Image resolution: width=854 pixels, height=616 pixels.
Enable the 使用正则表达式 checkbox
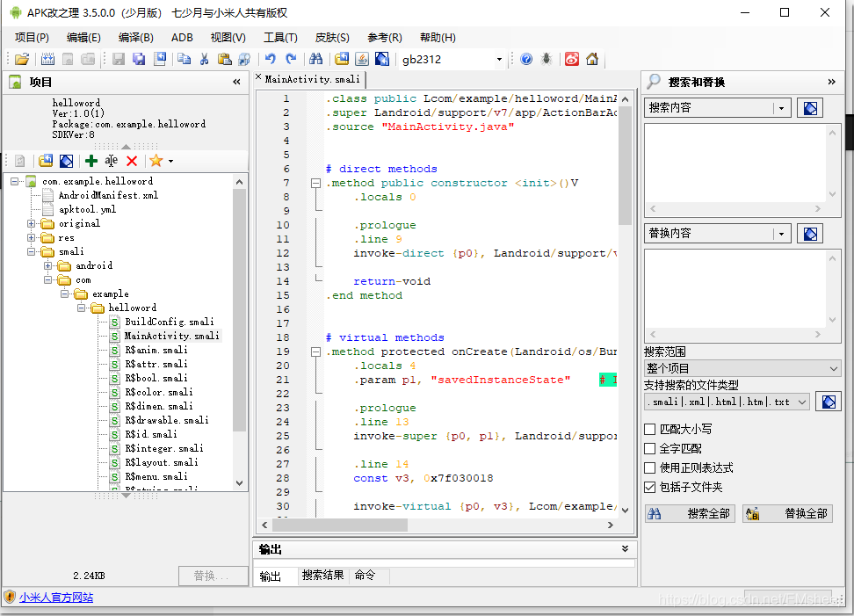[x=650, y=467]
